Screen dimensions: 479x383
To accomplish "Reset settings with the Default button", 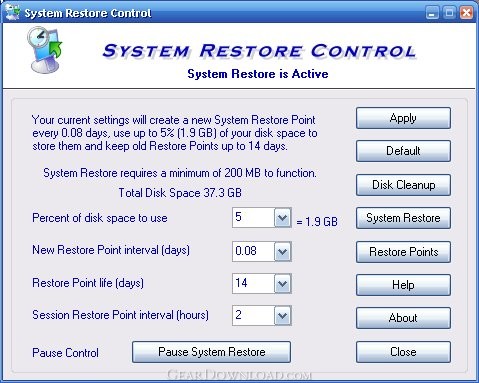I will tap(403, 151).
